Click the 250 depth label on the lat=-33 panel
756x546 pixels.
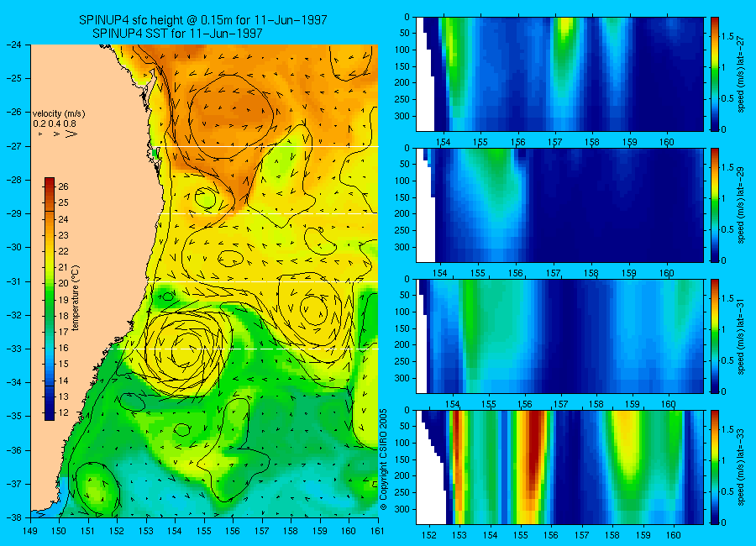(x=402, y=492)
